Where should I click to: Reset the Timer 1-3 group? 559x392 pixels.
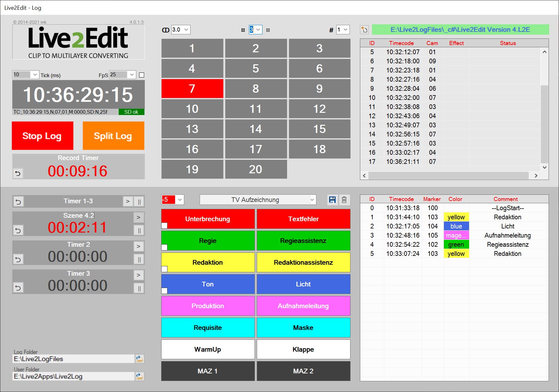coord(18,202)
